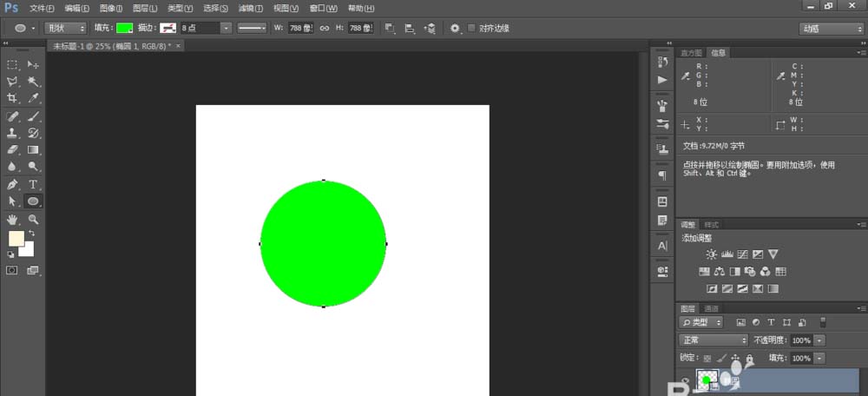Screen dimensions: 868x396
Task: Select the Crop tool
Action: point(13,98)
